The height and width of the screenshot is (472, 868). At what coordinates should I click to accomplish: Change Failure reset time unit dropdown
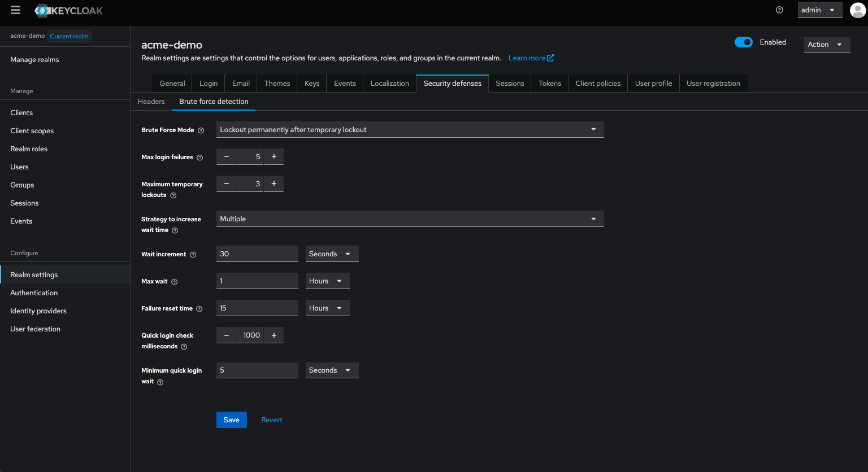[328, 308]
